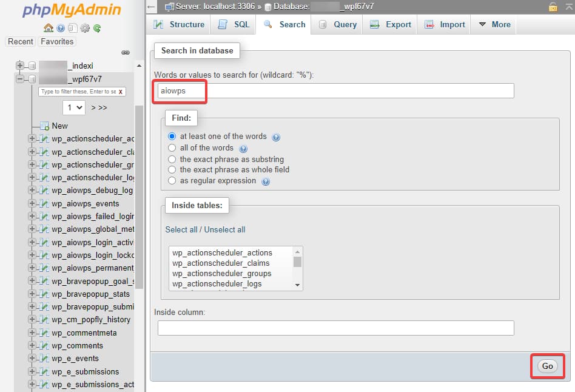This screenshot has width=575, height=392.
Task: Open the navigation settings gear icon
Action: [85, 28]
